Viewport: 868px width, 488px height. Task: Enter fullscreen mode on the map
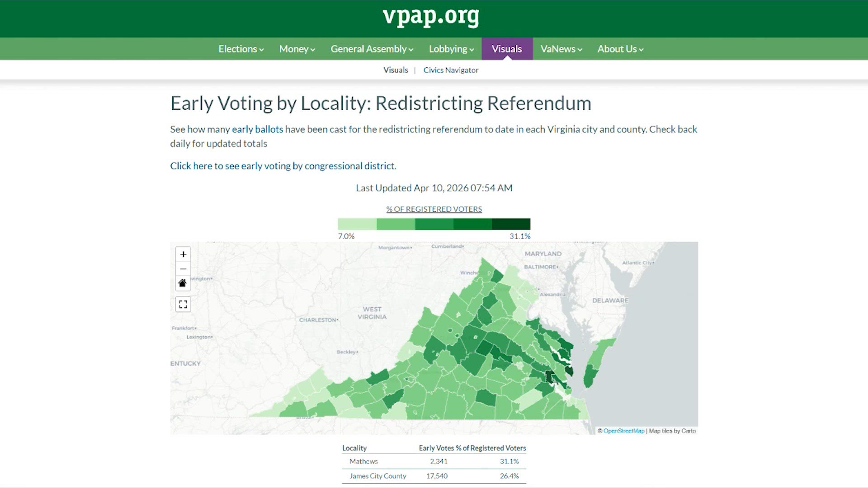183,304
